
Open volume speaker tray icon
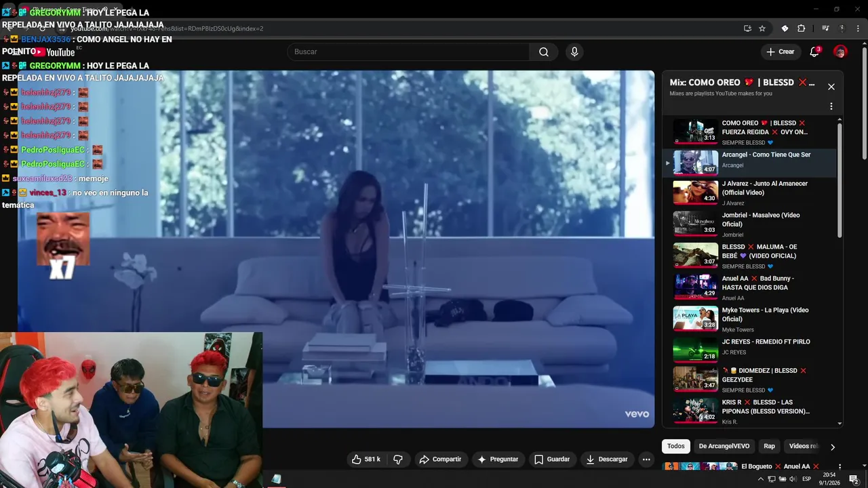coord(793,479)
